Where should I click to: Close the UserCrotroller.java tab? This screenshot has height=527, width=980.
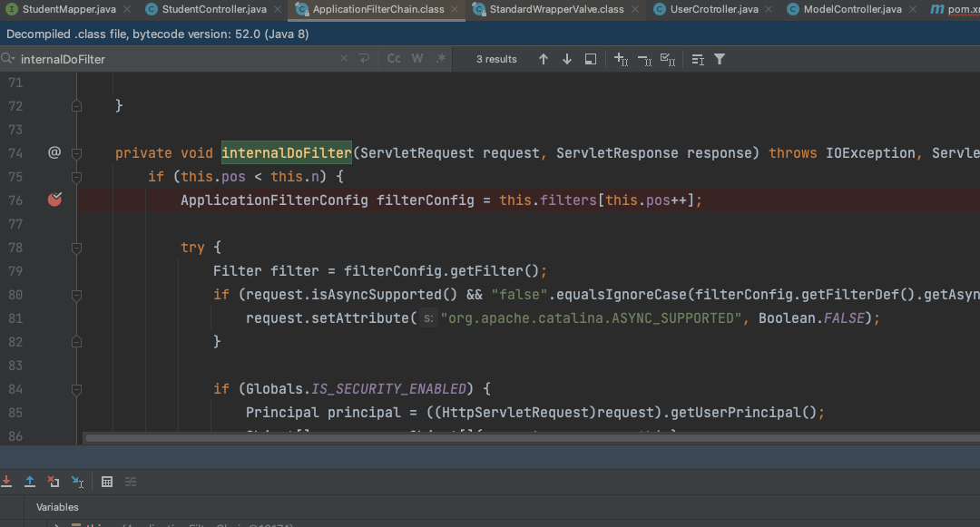click(x=769, y=9)
